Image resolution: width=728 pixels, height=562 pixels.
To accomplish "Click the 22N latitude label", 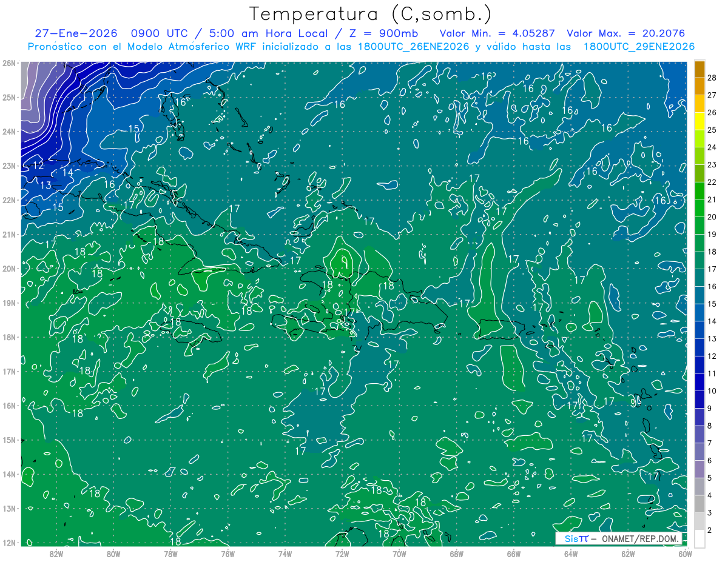I will pos(8,200).
